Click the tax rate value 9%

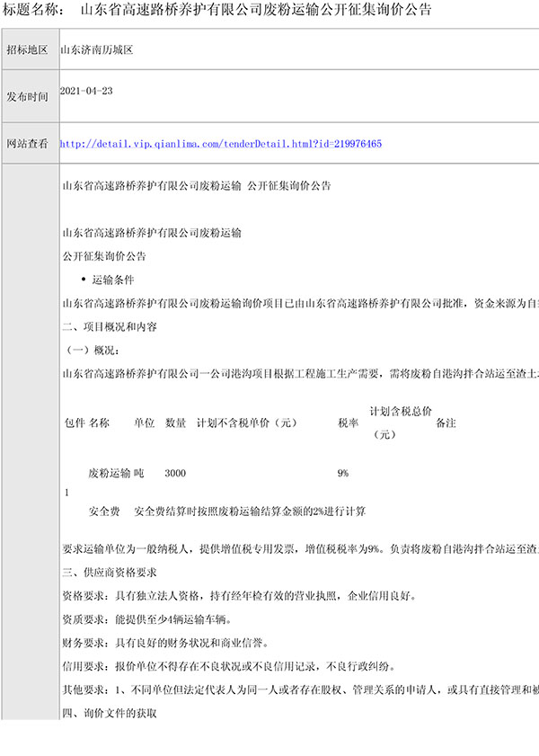343,473
